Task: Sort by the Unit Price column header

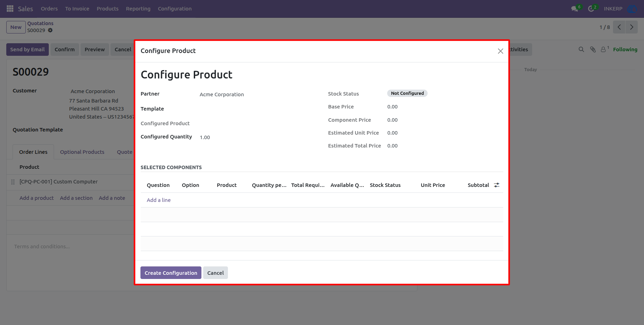Action: coord(433,185)
